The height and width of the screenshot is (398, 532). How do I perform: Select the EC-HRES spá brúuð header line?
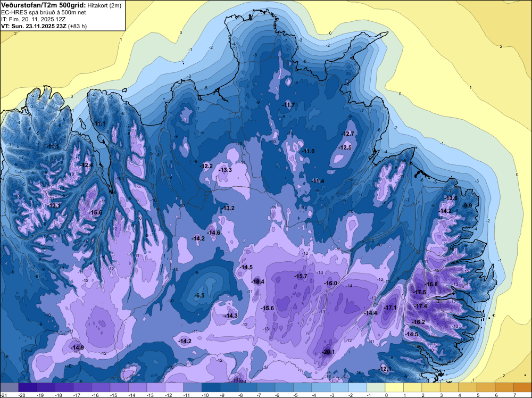[44, 12]
